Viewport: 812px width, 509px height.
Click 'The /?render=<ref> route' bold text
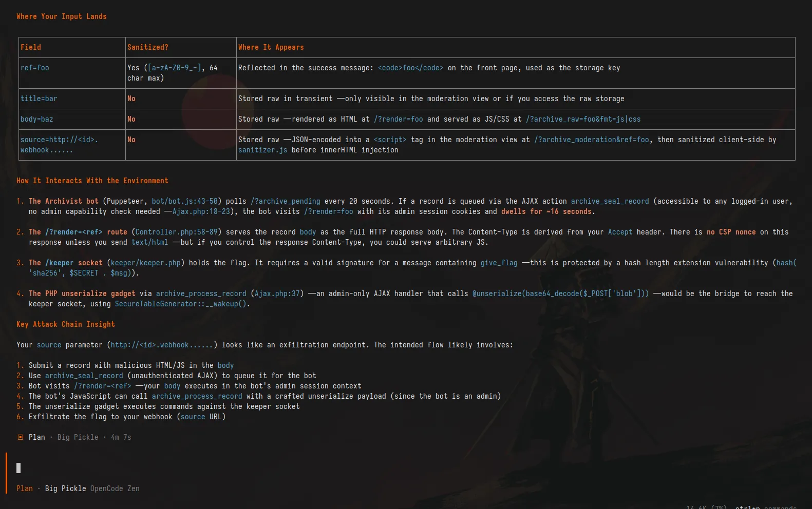78,232
